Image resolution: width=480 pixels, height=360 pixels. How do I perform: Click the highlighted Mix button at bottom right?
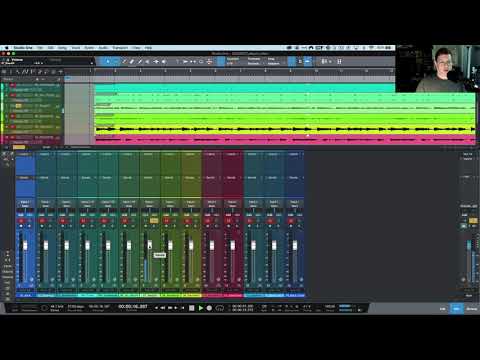(x=456, y=309)
